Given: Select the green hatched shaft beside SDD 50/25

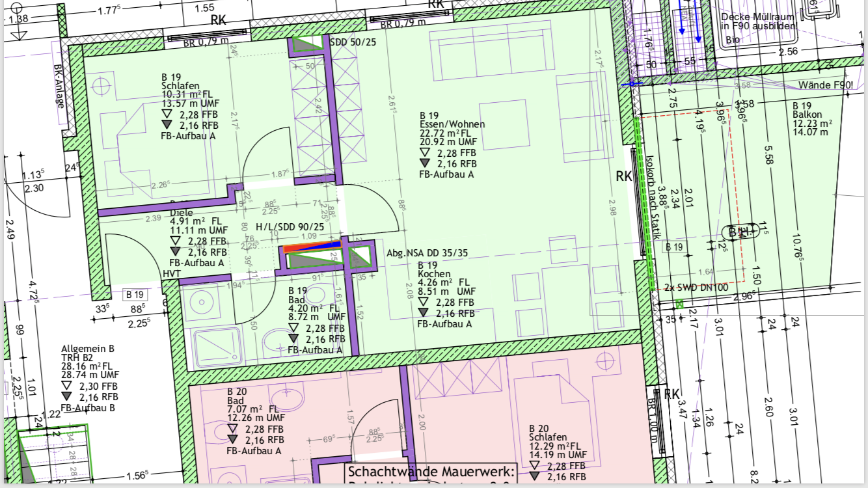Looking at the screenshot, I should tap(306, 44).
